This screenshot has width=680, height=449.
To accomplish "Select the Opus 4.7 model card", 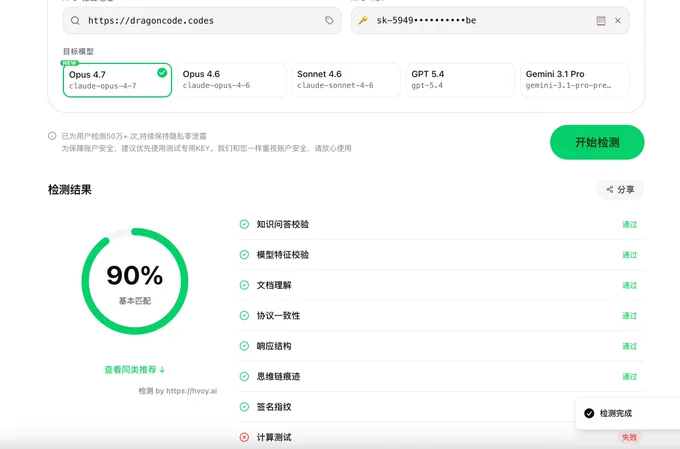I will click(x=117, y=80).
